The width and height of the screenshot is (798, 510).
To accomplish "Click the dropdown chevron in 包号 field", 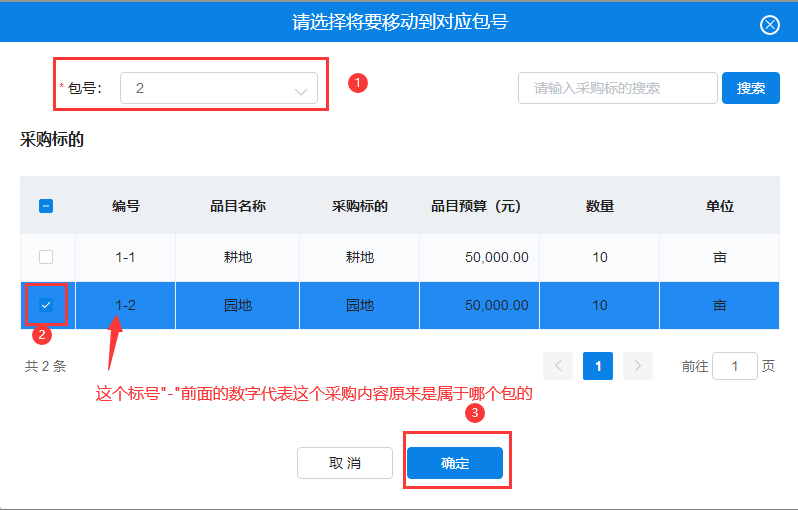I will [x=301, y=90].
